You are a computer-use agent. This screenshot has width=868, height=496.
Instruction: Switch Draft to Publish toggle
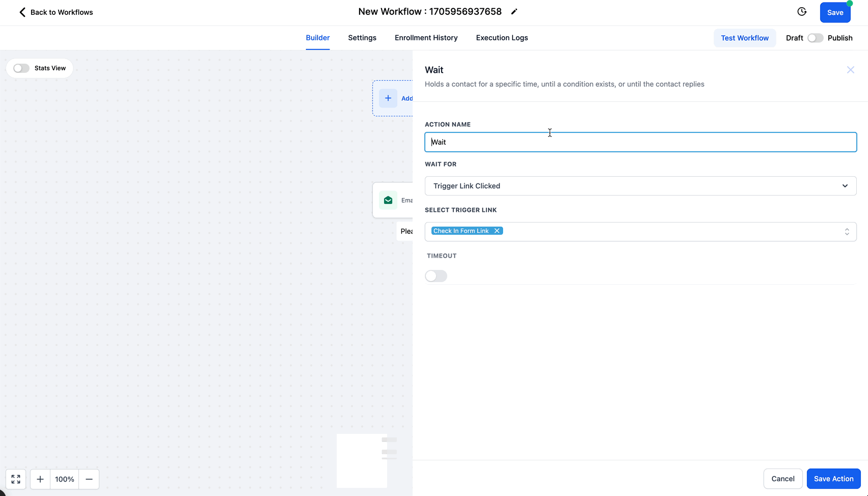[815, 38]
